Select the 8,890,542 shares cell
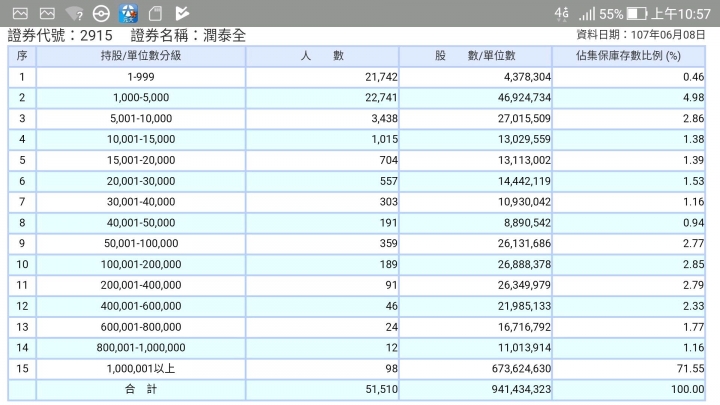 coord(476,223)
